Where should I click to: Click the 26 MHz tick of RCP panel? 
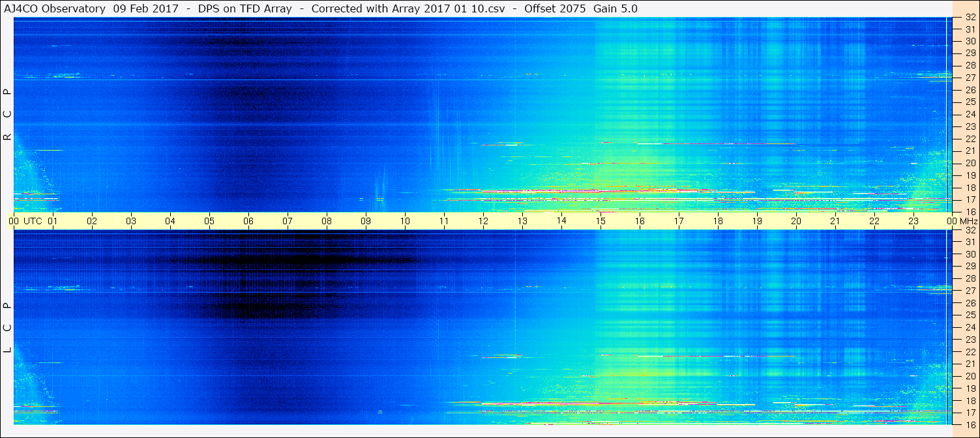click(970, 90)
